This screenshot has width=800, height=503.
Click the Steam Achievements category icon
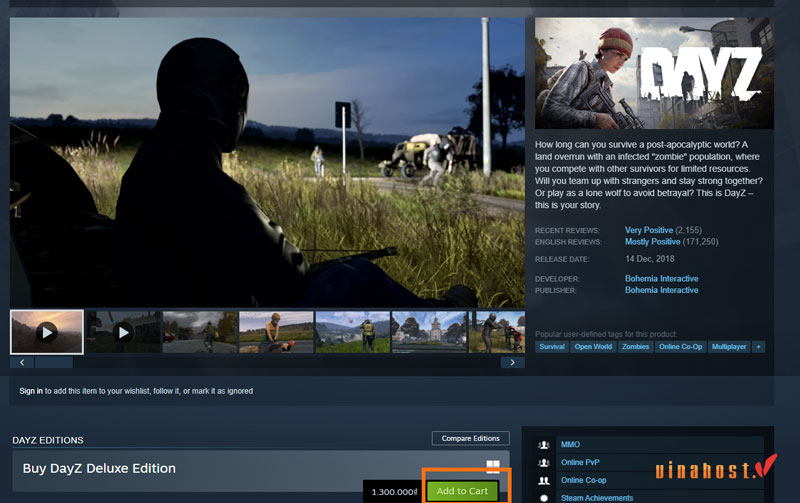544,498
